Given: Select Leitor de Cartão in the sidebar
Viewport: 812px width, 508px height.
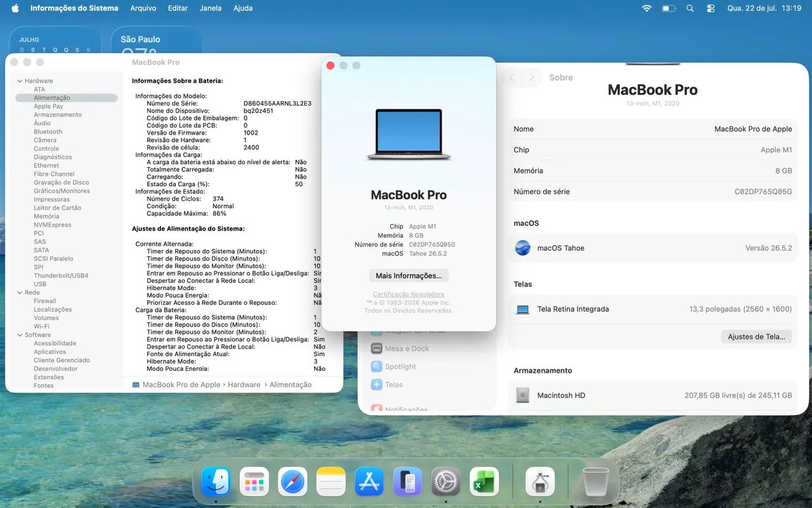Looking at the screenshot, I should coord(58,208).
